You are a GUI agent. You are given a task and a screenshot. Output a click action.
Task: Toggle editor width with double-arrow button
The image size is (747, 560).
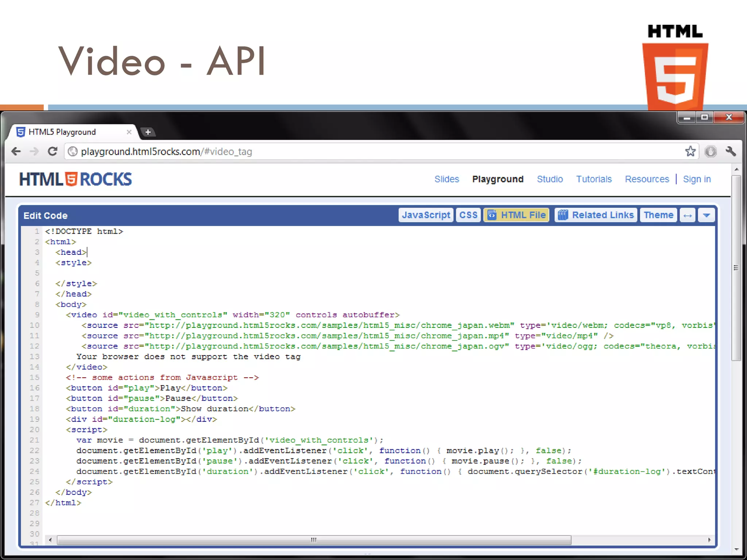pyautogui.click(x=688, y=215)
